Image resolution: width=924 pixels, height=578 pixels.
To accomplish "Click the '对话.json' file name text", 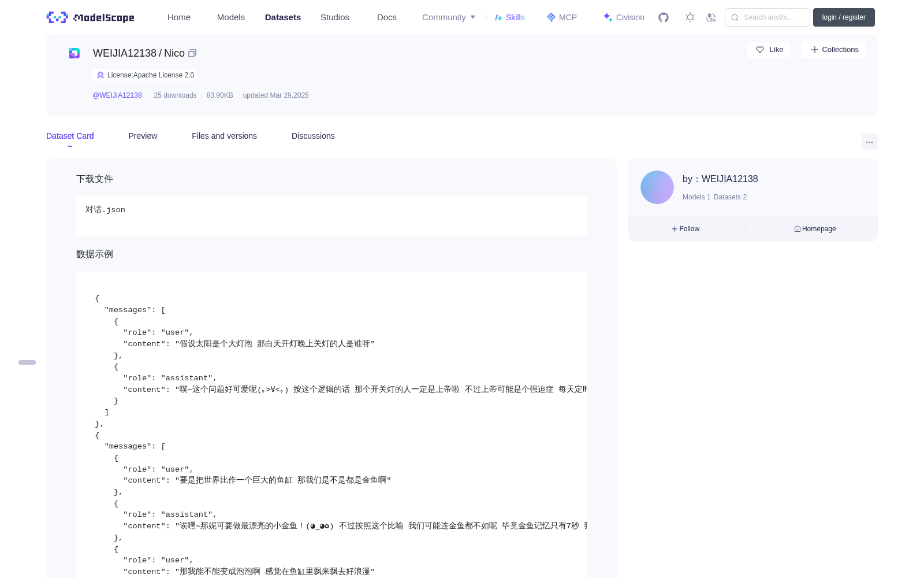I will pos(105,210).
